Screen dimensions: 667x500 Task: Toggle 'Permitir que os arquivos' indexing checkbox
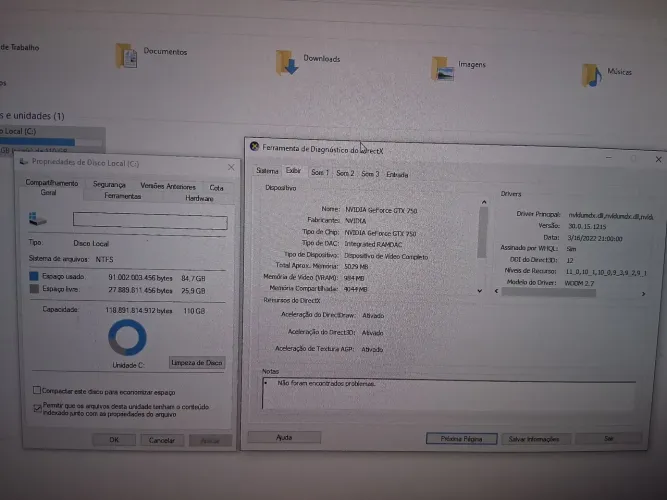tap(37, 409)
